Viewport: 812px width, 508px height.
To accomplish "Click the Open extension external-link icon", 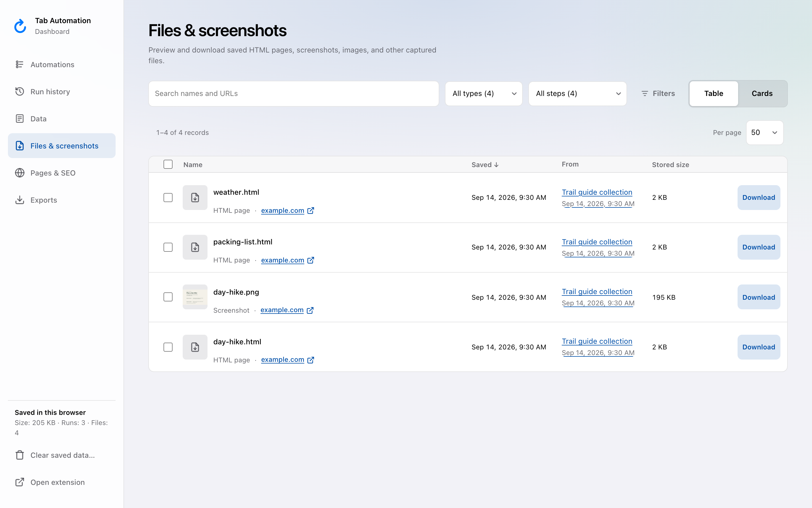I will [19, 482].
